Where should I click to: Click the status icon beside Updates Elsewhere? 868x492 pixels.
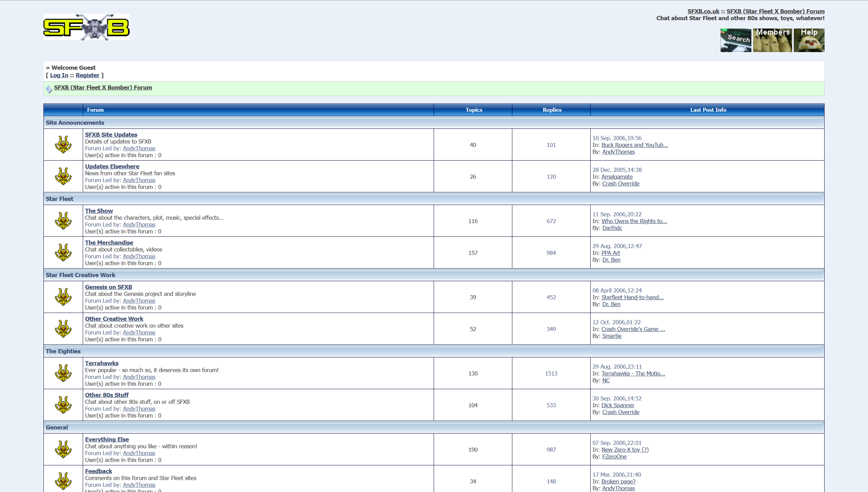click(x=63, y=176)
